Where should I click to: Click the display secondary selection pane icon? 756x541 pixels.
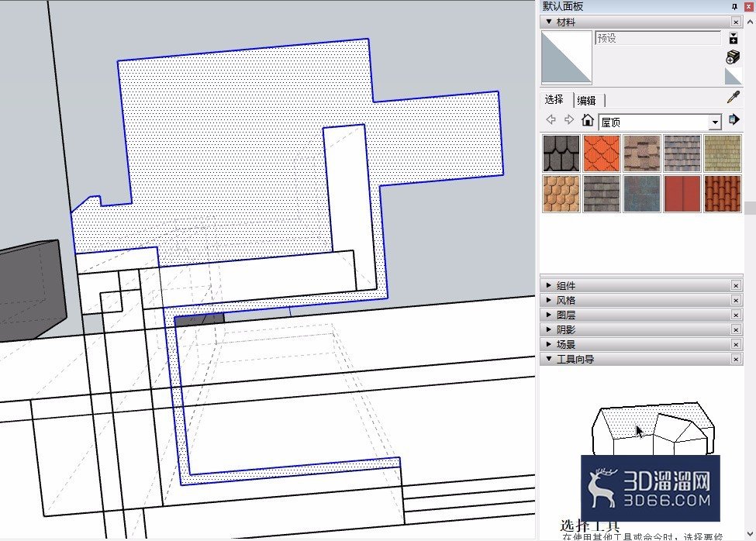pyautogui.click(x=734, y=38)
